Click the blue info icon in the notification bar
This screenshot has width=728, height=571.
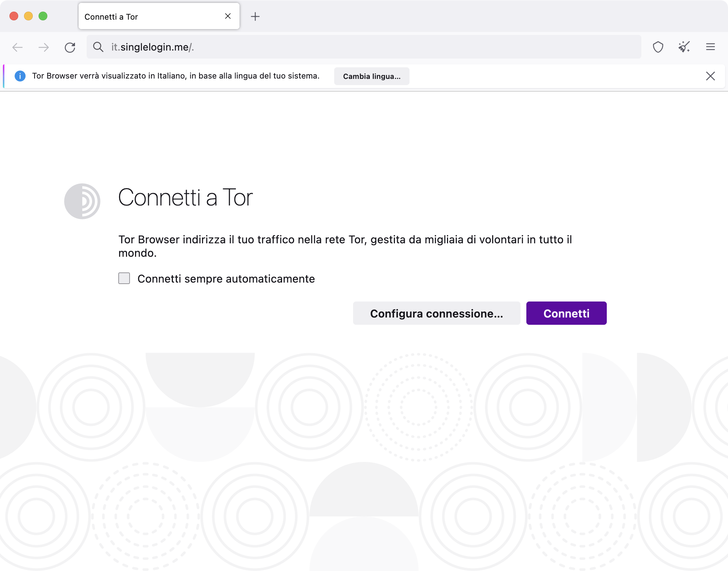(x=20, y=76)
